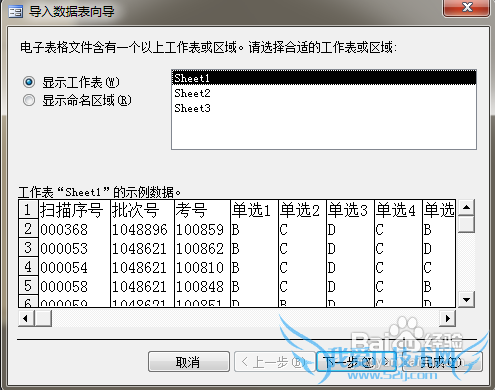Viewport: 495px width, 390px height.
Task: Click the 完成 button
Action: pos(442,361)
